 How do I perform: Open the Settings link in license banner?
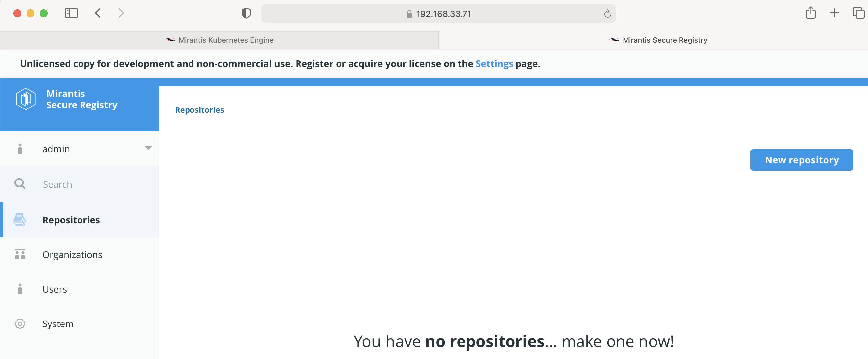[x=494, y=64]
